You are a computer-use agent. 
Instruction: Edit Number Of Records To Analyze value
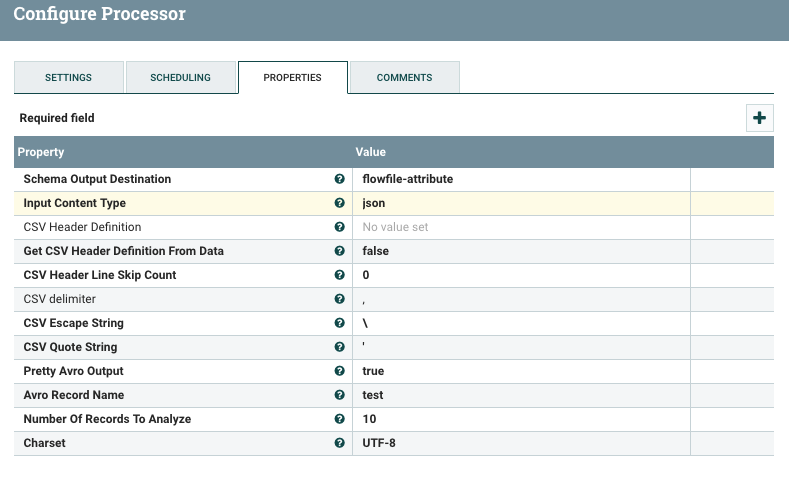(520, 419)
